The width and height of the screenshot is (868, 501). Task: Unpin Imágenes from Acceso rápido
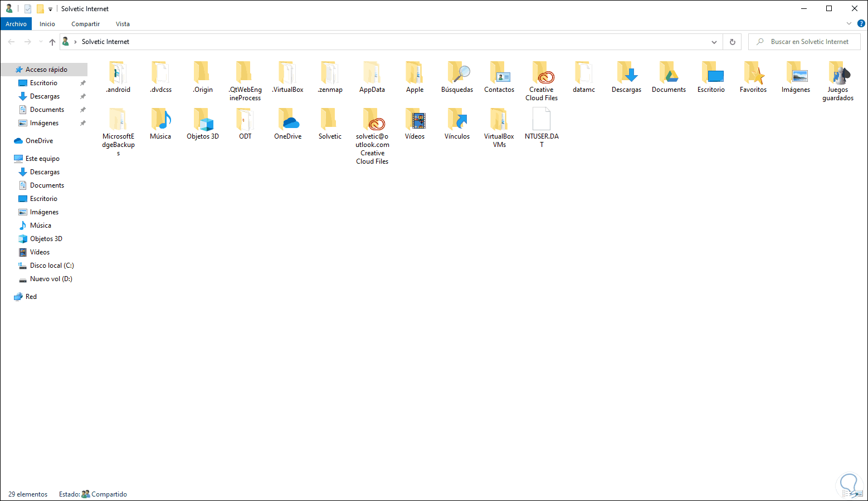click(x=82, y=122)
